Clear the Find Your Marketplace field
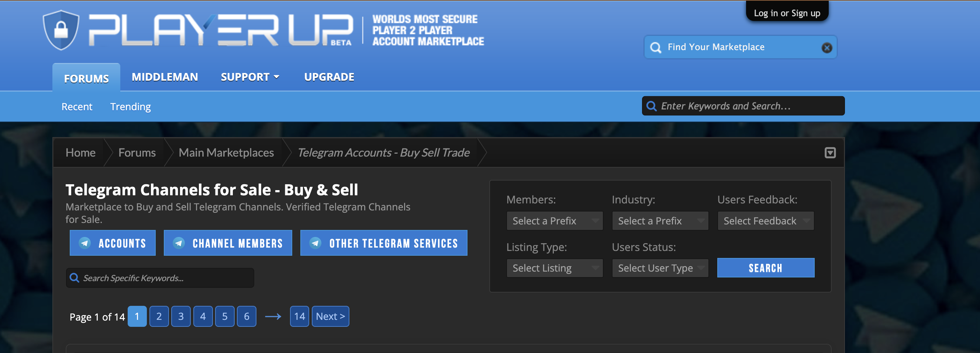The height and width of the screenshot is (353, 980). pyautogui.click(x=827, y=48)
